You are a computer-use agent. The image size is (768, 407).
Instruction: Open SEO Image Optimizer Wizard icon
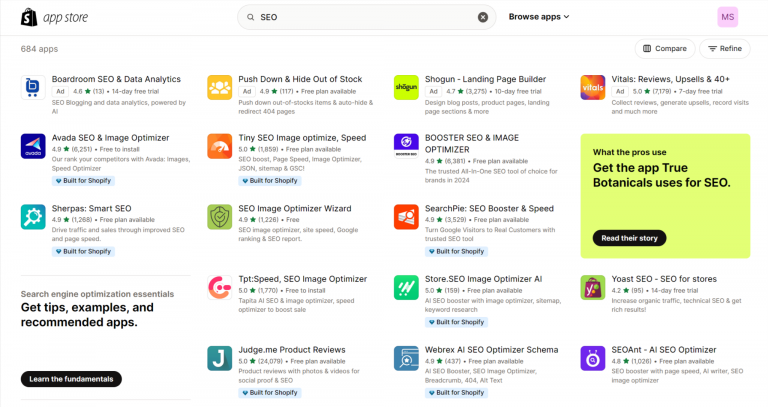219,216
